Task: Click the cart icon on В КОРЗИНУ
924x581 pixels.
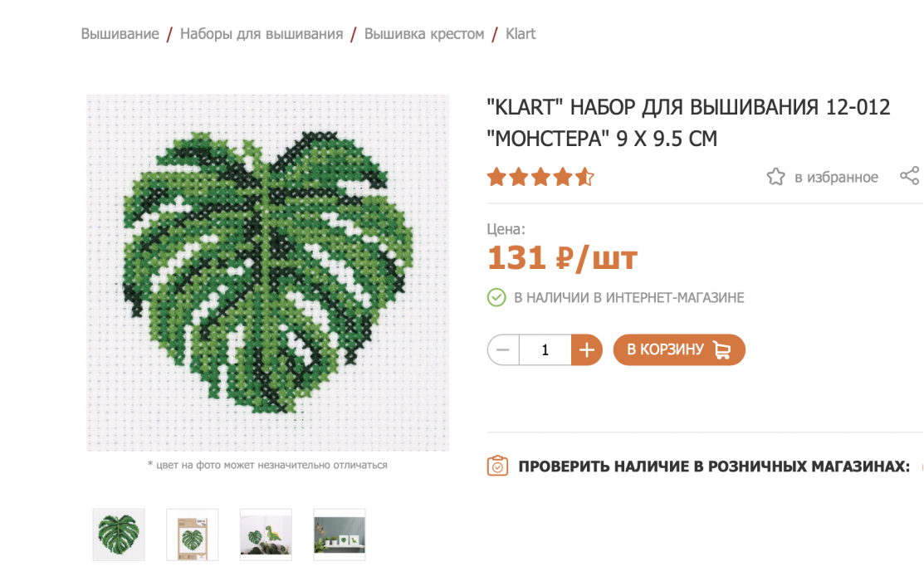Action: tap(722, 350)
